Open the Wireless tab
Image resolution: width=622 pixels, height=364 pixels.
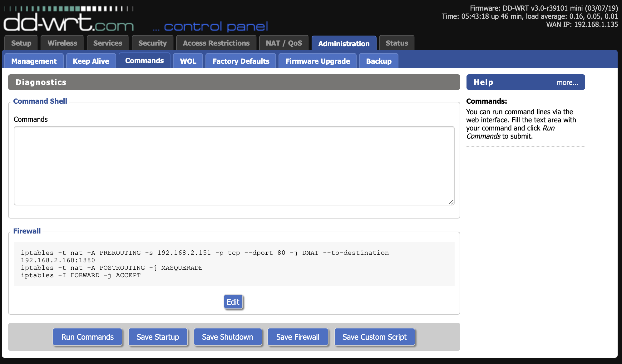click(62, 43)
